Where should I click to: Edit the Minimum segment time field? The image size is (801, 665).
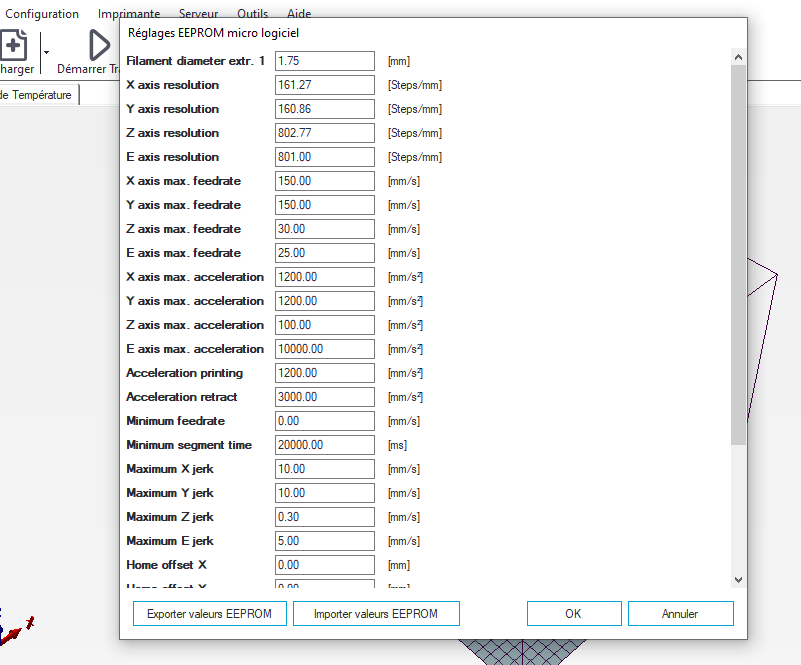pyautogui.click(x=324, y=445)
